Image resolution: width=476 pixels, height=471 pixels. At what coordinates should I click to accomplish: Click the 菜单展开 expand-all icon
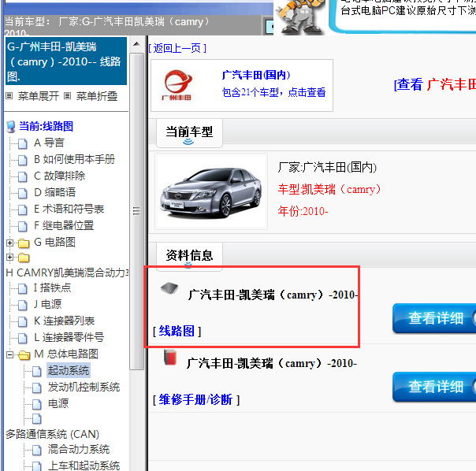coord(9,96)
